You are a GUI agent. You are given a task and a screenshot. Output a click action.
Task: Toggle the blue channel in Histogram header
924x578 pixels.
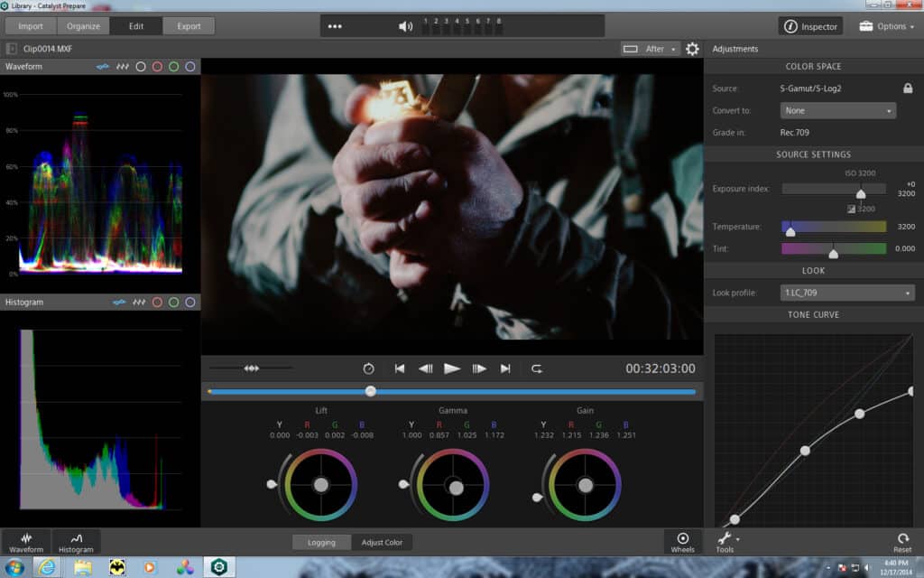pyautogui.click(x=190, y=302)
